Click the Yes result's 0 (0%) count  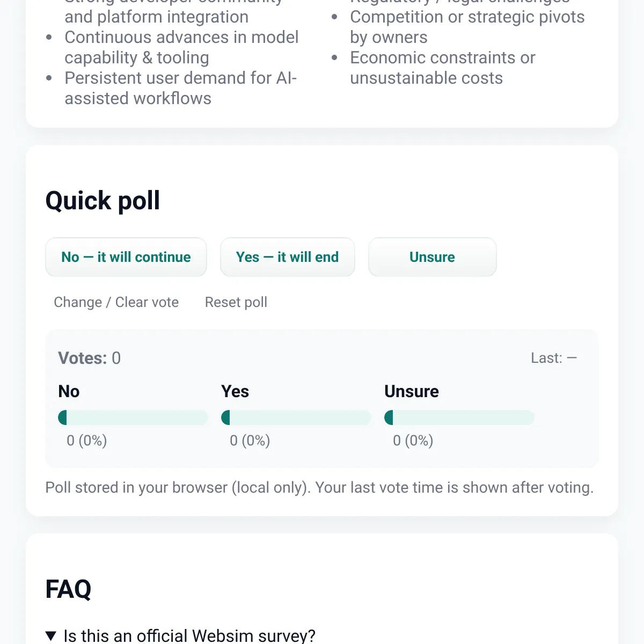[x=250, y=441]
